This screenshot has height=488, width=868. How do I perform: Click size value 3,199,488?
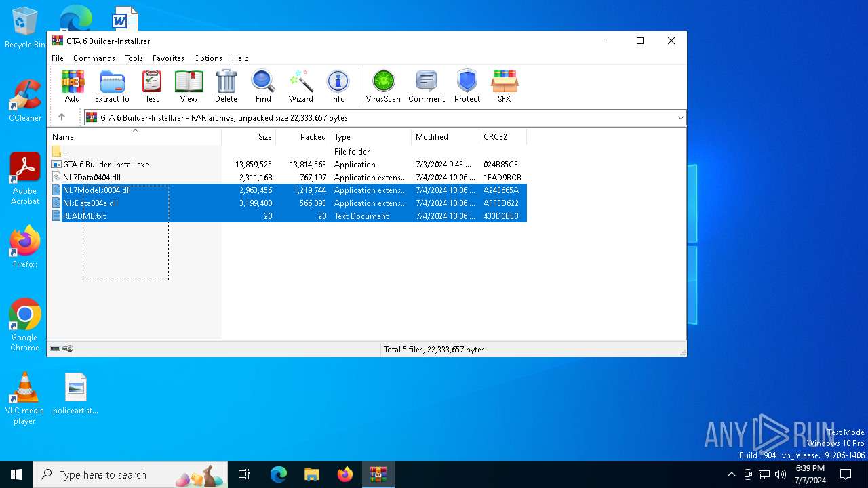pos(256,203)
